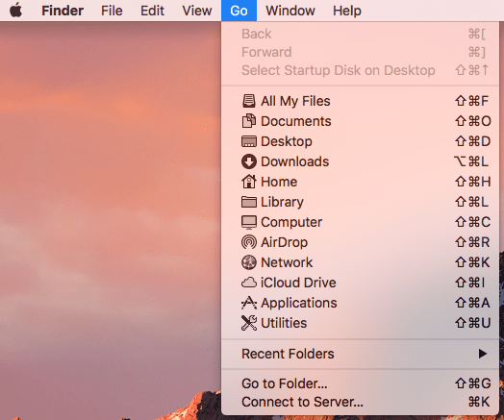Select the AirDrop label
This screenshot has width=504, height=420.
284,242
